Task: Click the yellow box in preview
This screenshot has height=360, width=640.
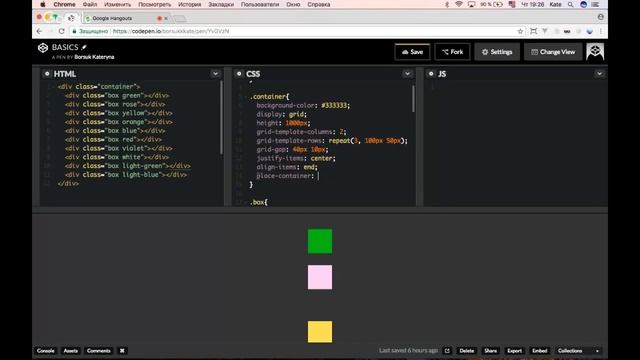Action: click(320, 332)
